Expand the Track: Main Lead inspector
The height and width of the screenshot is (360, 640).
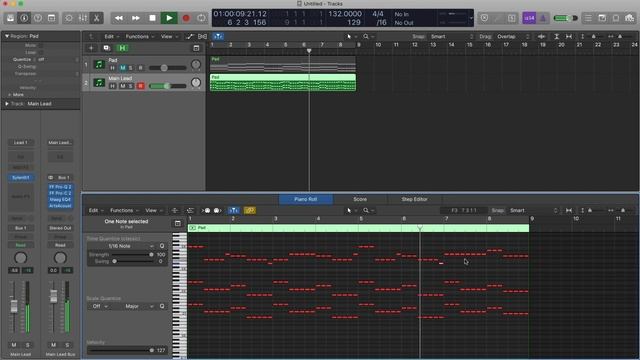7,104
